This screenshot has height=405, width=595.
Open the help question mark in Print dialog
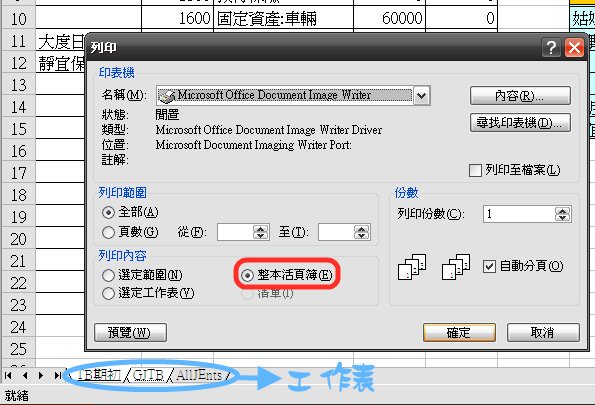click(x=551, y=47)
